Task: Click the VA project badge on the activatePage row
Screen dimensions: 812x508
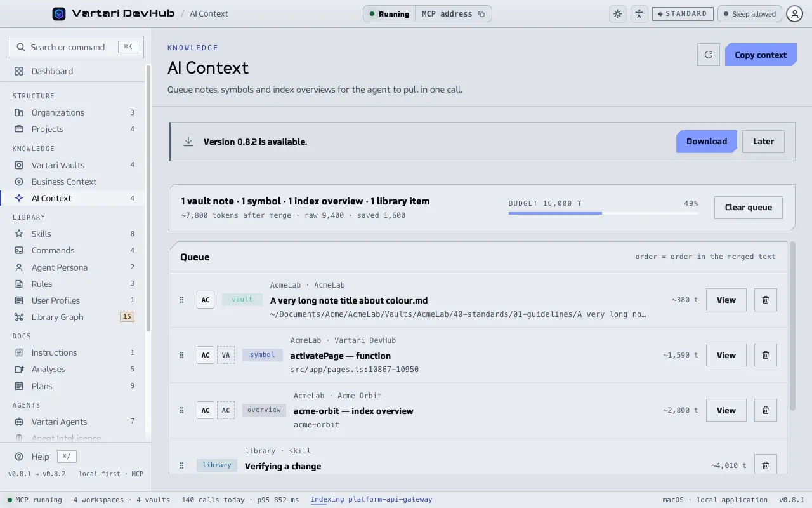Action: point(226,355)
